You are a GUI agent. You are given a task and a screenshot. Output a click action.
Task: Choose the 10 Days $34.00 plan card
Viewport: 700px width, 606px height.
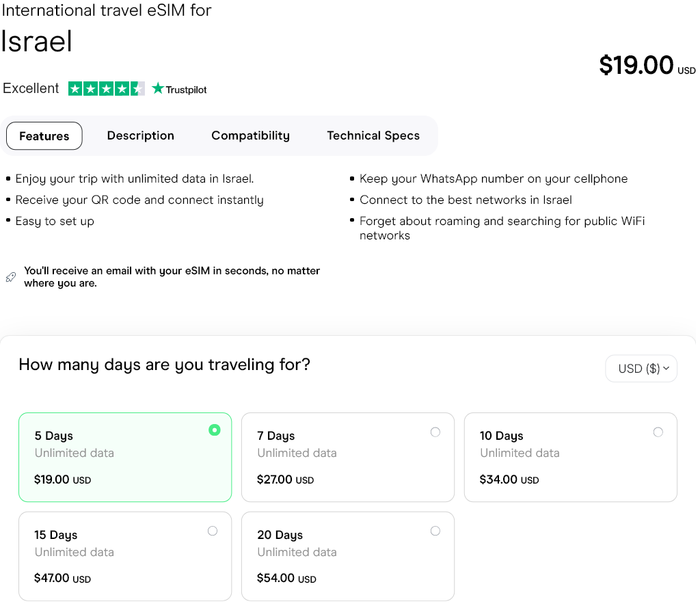pyautogui.click(x=570, y=457)
